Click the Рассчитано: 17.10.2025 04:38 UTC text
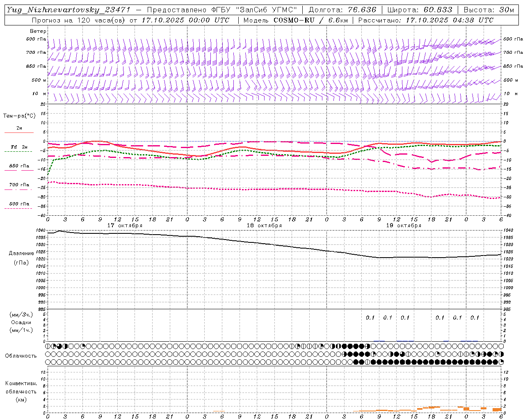 coord(426,20)
